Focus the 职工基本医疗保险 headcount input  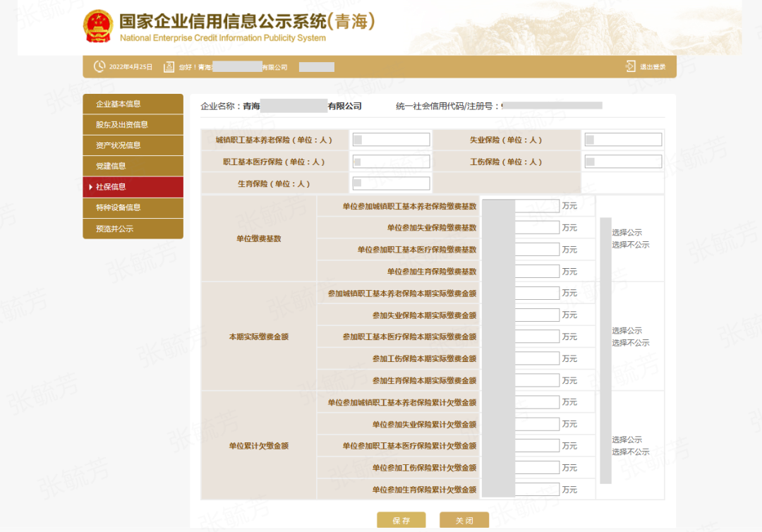click(x=391, y=162)
